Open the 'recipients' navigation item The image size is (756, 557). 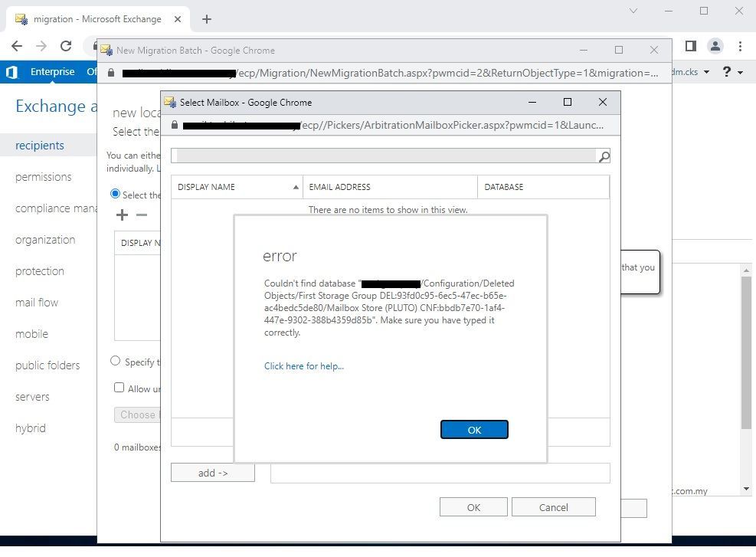click(x=40, y=145)
